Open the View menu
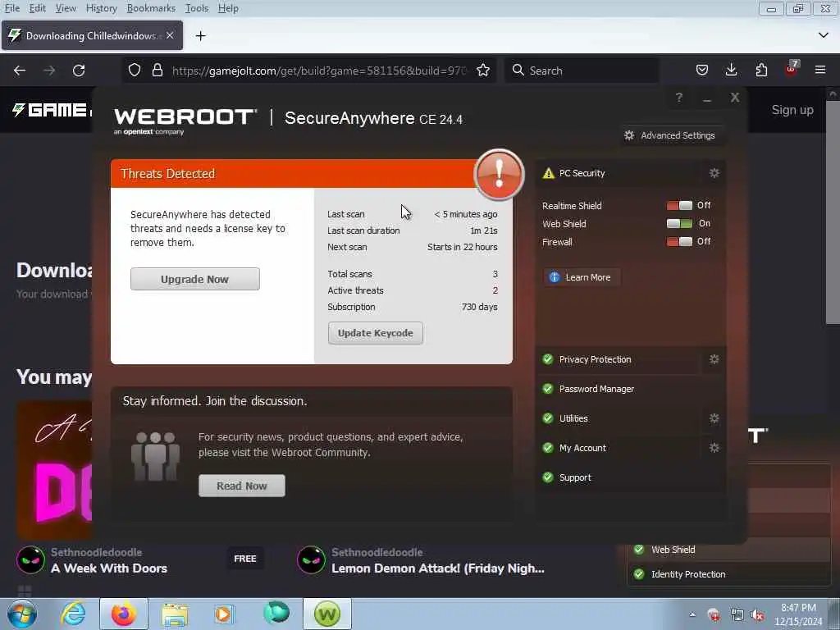 pos(66,8)
